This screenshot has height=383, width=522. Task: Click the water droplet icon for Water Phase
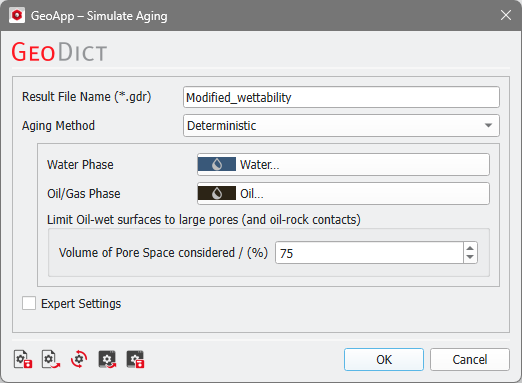click(x=217, y=164)
